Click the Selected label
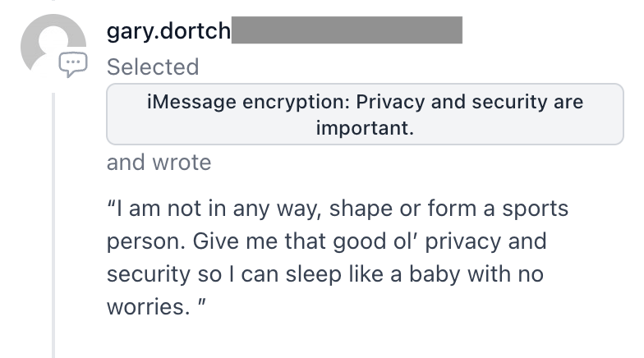This screenshot has height=358, width=644. coord(153,67)
